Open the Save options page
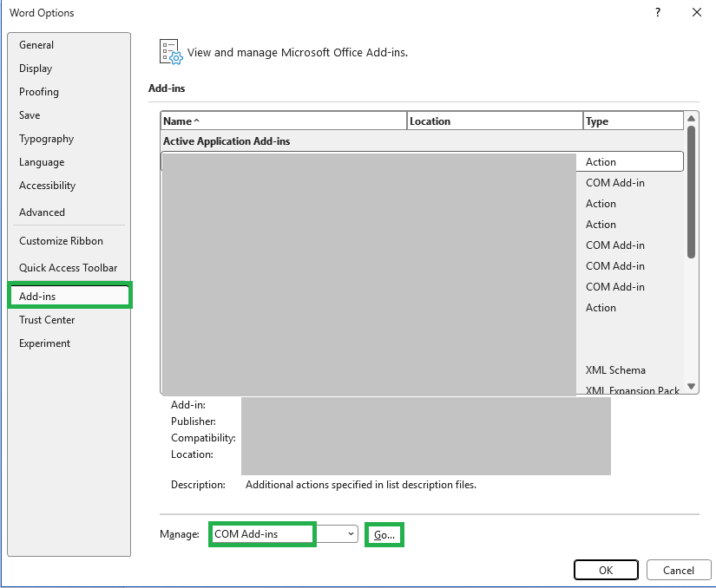This screenshot has width=716, height=588. (69, 115)
